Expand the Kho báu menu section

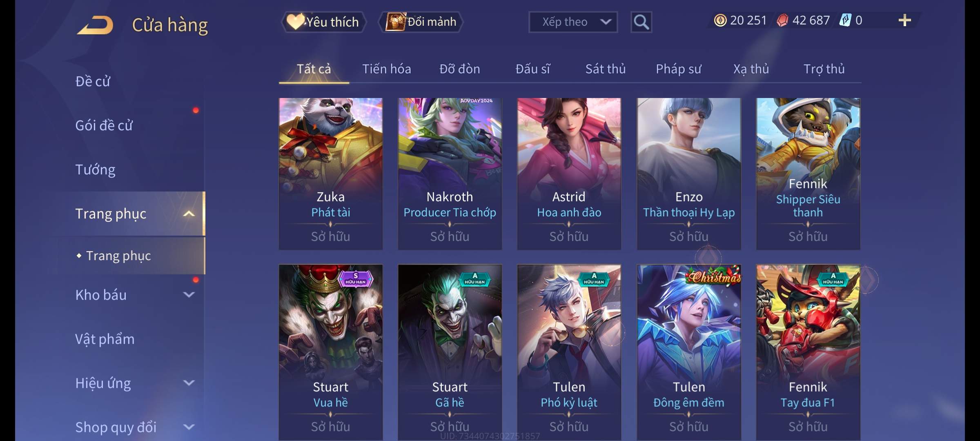[x=189, y=295]
